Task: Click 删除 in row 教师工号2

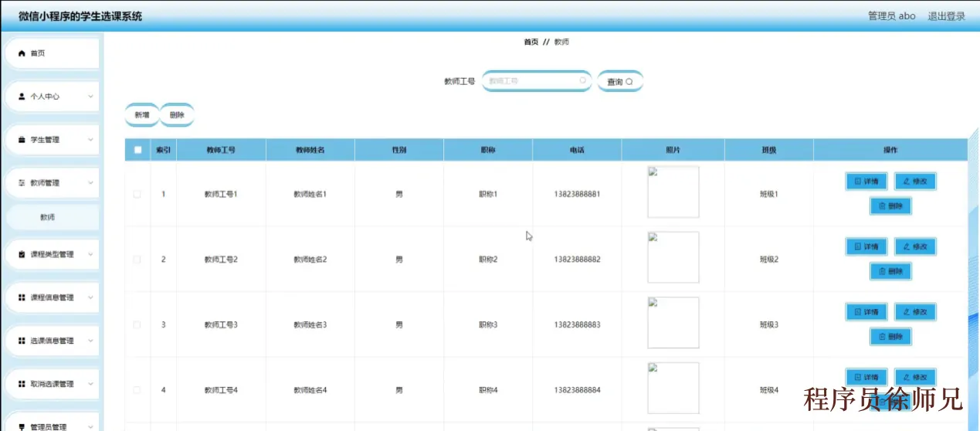Action: click(x=890, y=271)
